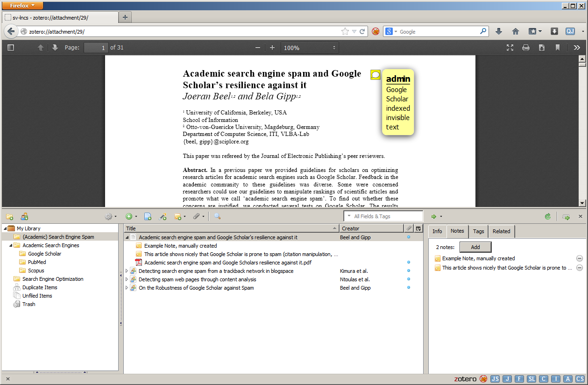Click the PDF page number field
The image size is (588, 385).
coord(96,48)
